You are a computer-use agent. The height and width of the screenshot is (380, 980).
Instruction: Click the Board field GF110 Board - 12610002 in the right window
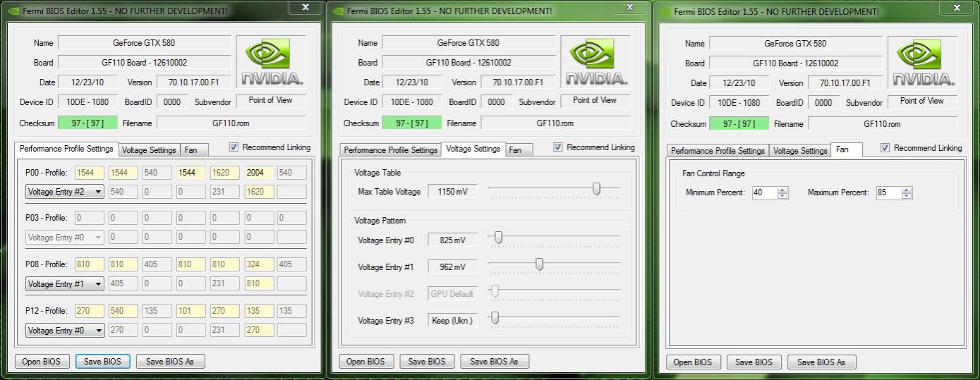coord(796,63)
